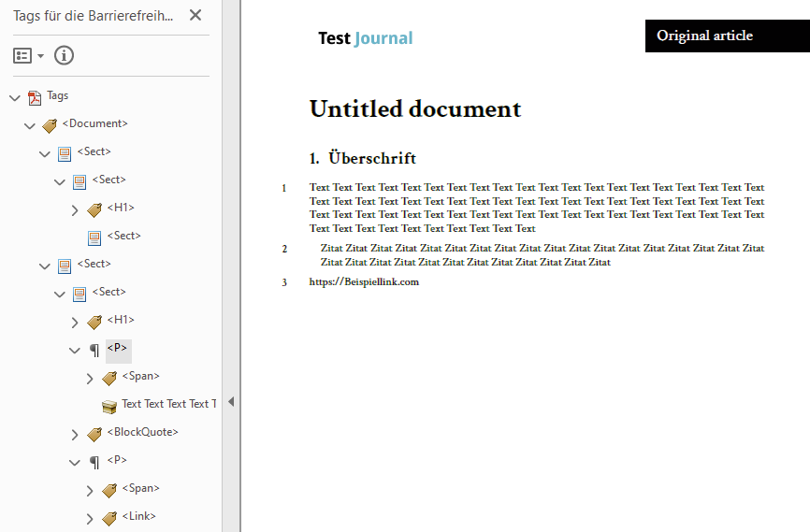Image resolution: width=810 pixels, height=532 pixels.
Task: Collapse the Tags root node
Action: (x=14, y=97)
